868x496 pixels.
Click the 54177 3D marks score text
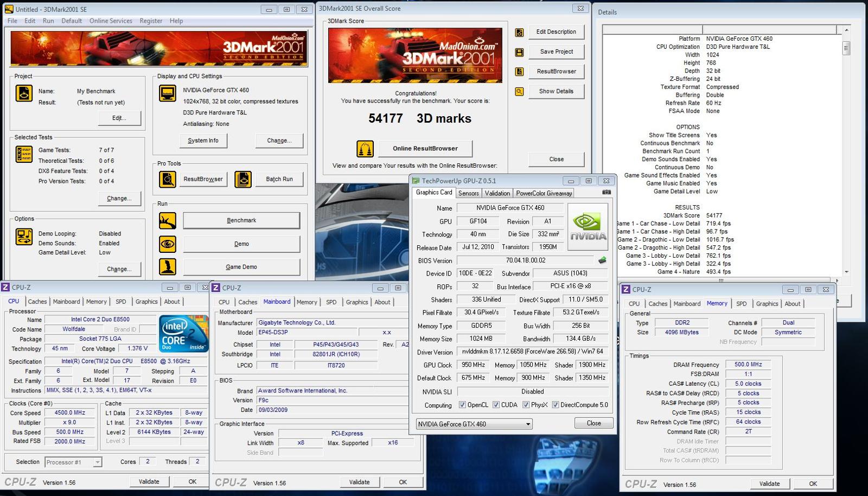[420, 118]
